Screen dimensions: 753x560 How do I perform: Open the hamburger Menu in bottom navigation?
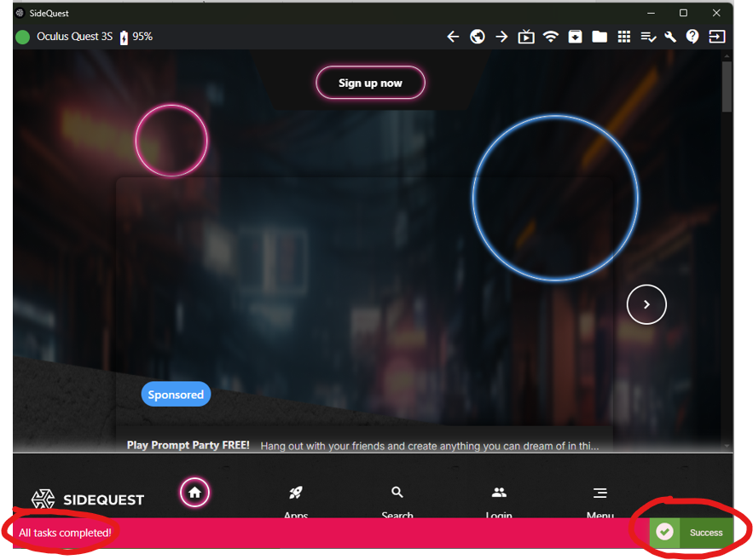[600, 501]
